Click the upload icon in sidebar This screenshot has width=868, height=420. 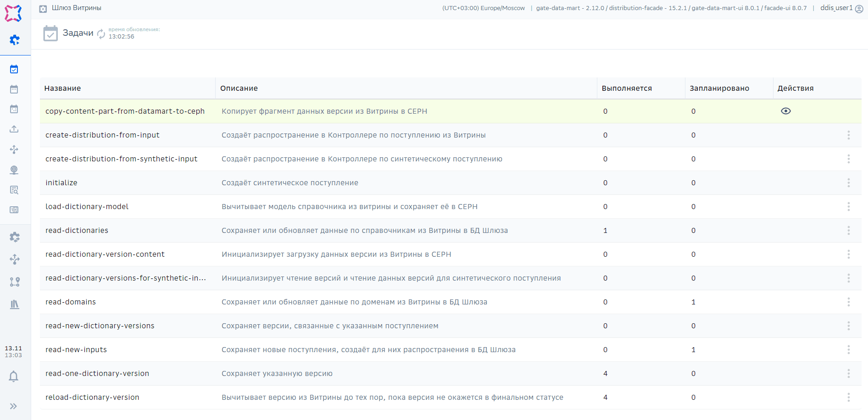pos(14,129)
